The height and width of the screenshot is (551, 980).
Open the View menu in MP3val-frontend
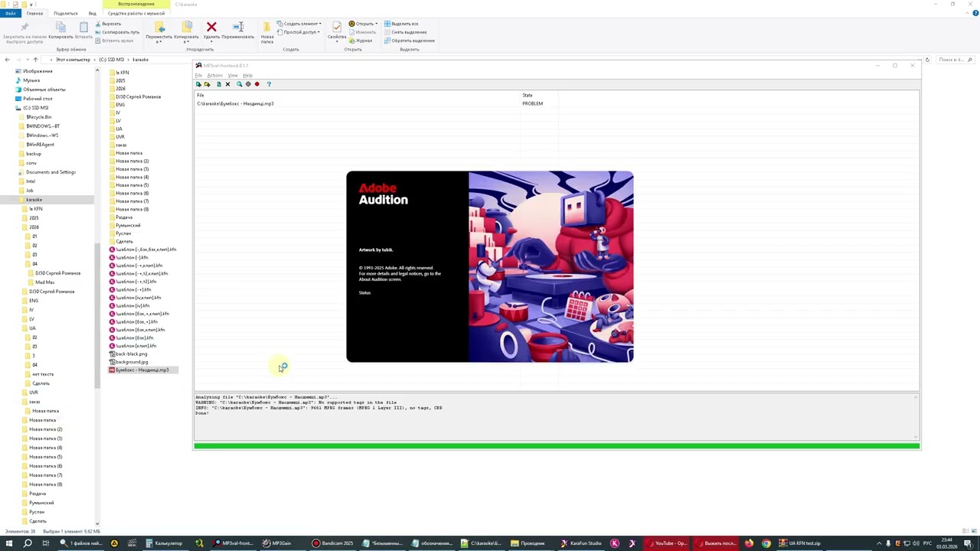[233, 75]
